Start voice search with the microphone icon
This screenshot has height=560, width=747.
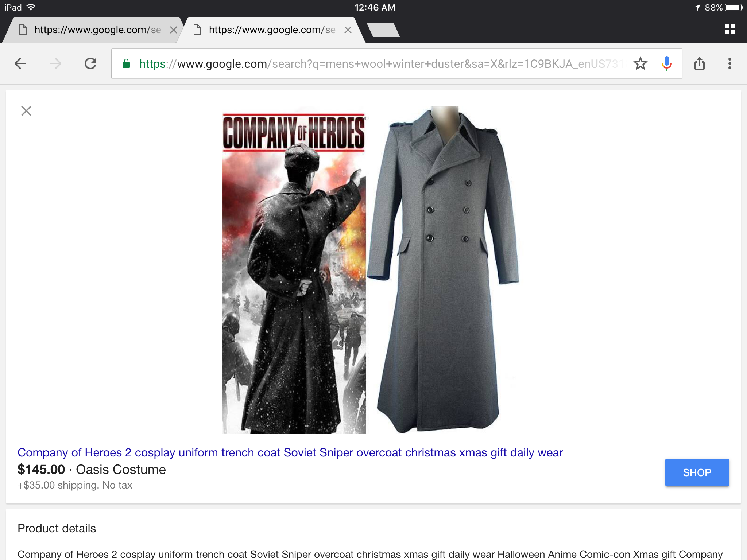(x=666, y=63)
